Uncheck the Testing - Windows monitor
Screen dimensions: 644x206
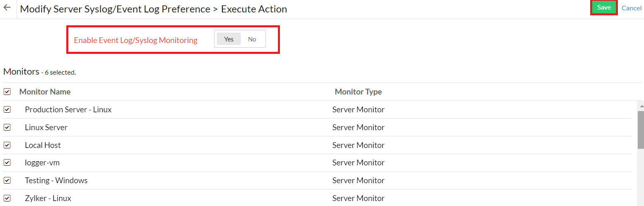click(x=7, y=181)
